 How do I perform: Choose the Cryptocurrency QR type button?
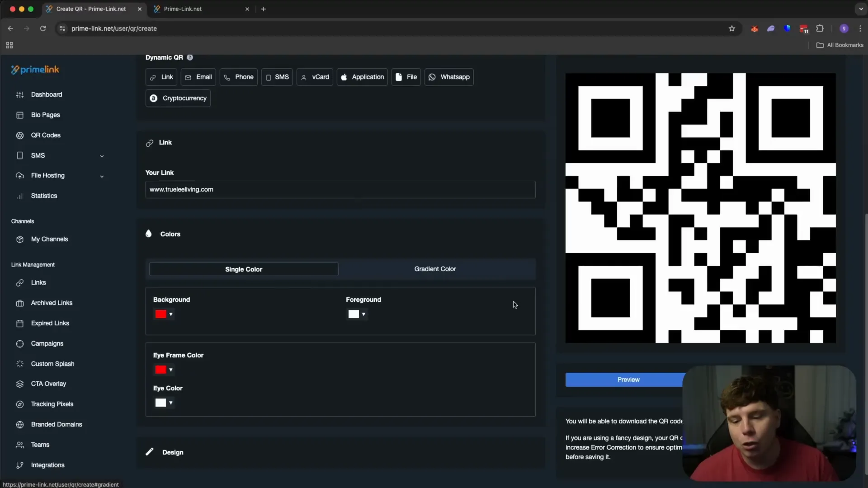(178, 99)
